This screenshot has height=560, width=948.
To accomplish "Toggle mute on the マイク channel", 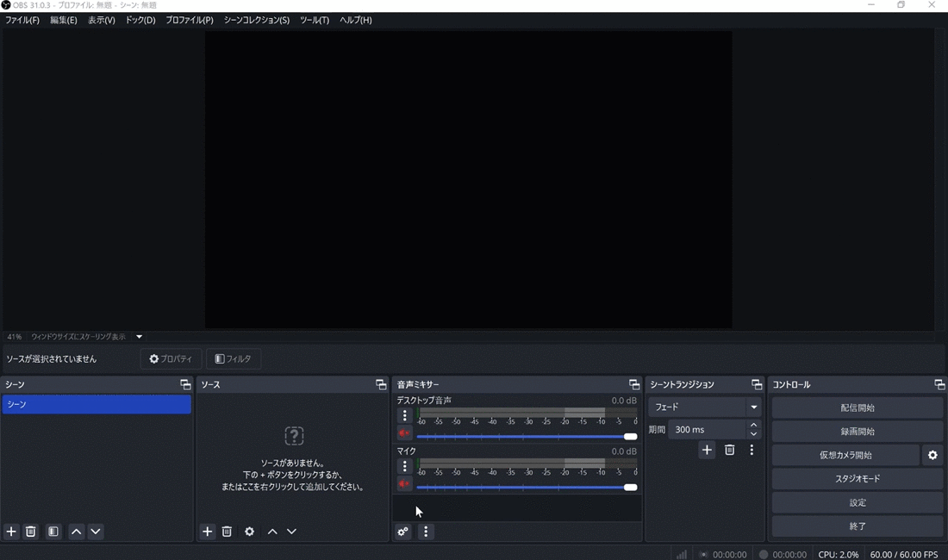I will [404, 484].
